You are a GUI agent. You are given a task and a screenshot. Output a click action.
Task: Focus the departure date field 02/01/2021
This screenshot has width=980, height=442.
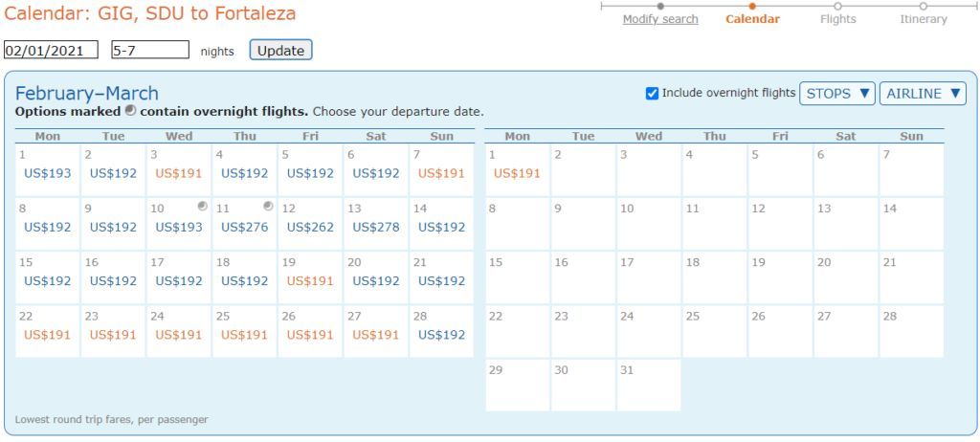[51, 50]
